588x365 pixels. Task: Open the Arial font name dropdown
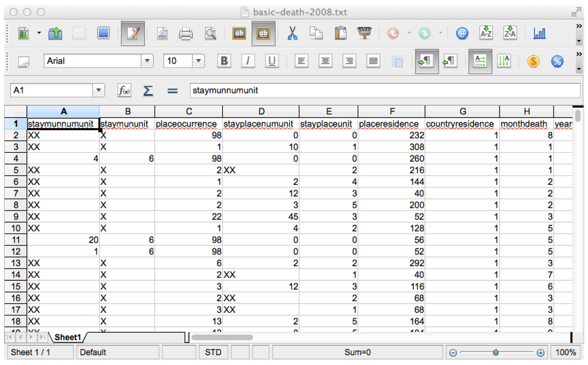(148, 61)
